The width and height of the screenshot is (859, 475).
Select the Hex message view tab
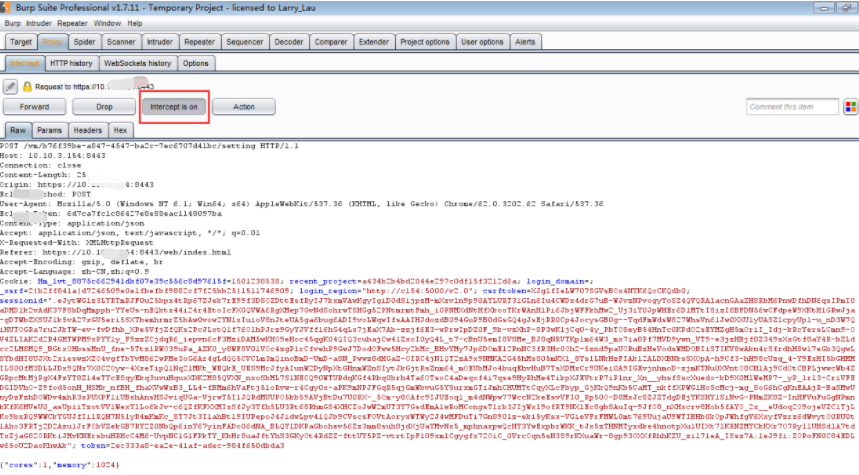click(121, 130)
